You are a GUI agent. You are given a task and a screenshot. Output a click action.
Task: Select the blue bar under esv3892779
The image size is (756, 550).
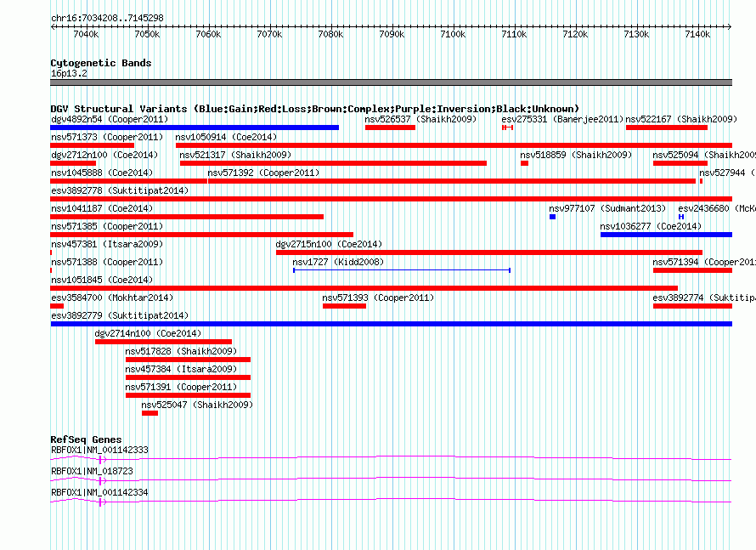pos(391,324)
